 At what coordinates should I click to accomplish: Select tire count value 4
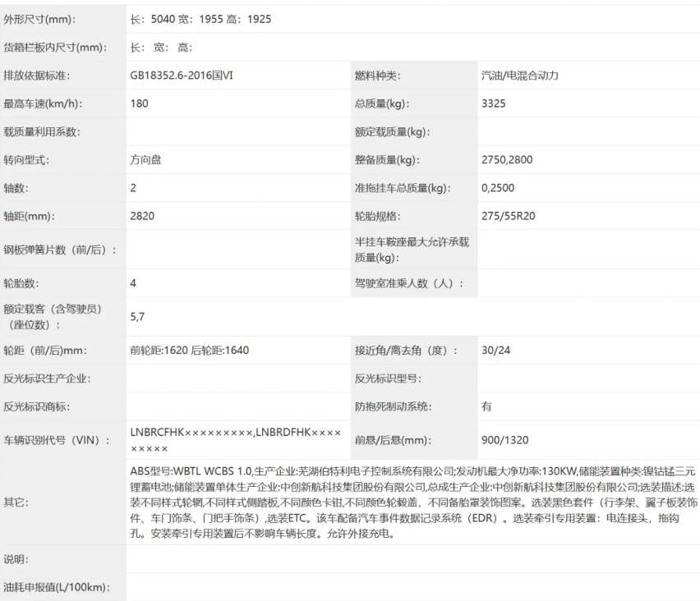point(133,283)
